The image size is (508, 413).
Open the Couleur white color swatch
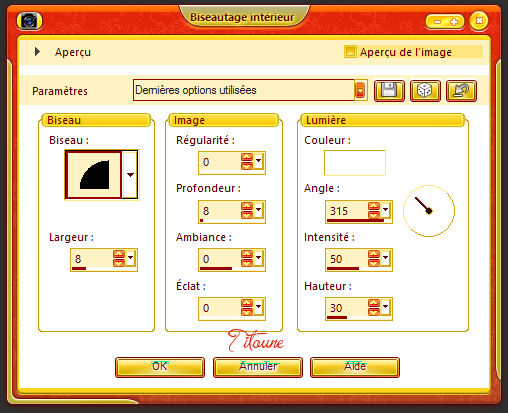click(355, 163)
